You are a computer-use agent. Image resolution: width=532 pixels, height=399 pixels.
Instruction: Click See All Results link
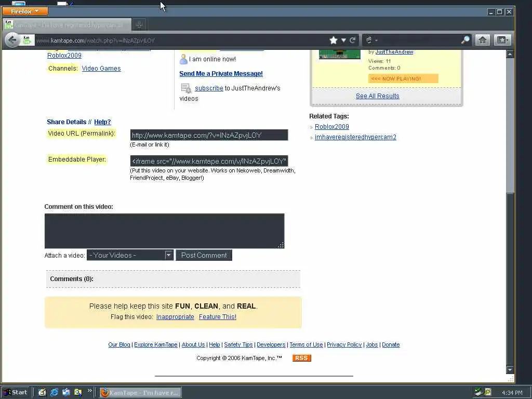[x=377, y=96]
